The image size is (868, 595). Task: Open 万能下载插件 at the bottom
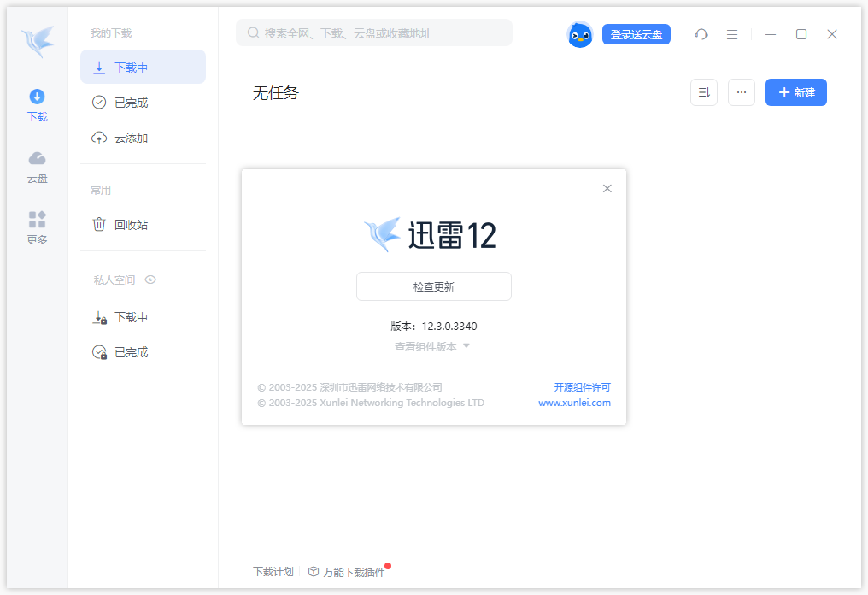[348, 572]
